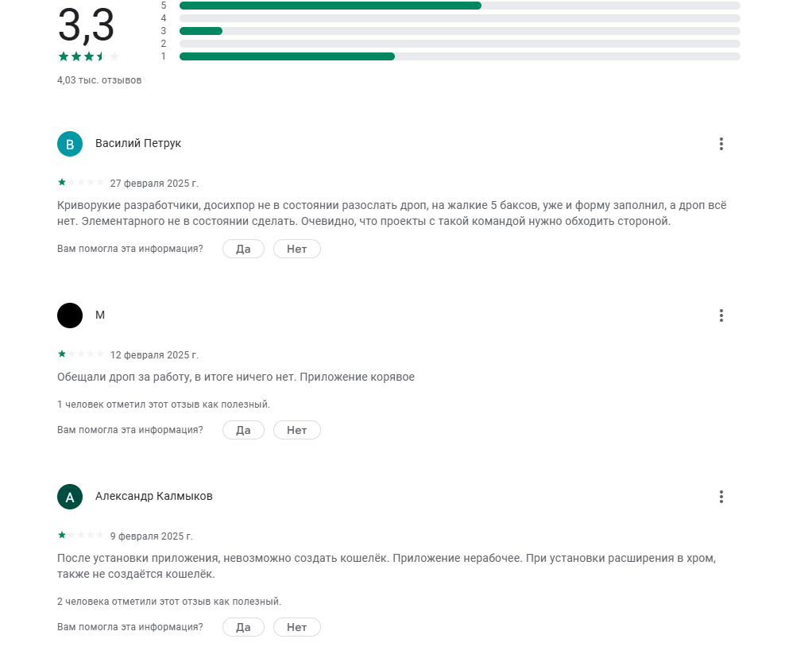
Task: Click Да under the 12 февраля review
Action: tap(243, 430)
